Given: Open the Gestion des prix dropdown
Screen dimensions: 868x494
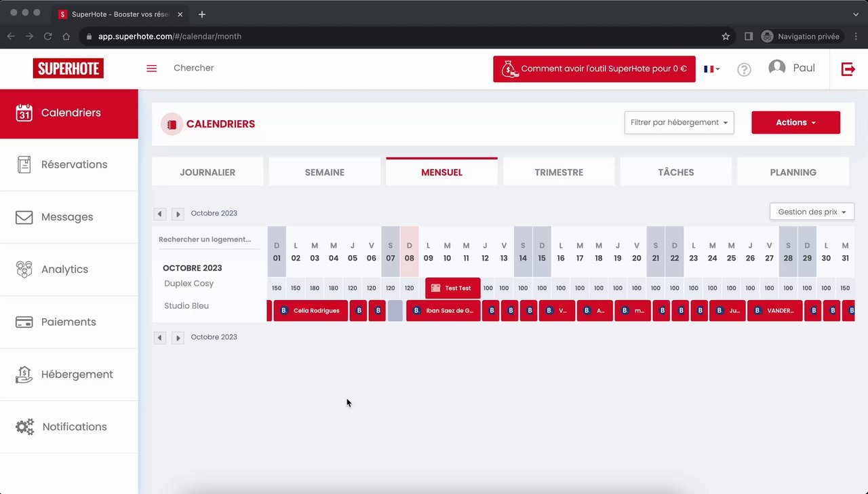Looking at the screenshot, I should (812, 212).
